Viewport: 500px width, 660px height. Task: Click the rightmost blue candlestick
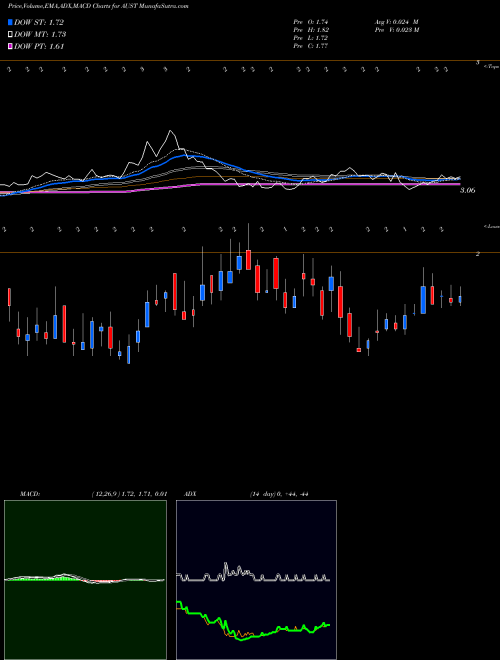[x=460, y=299]
